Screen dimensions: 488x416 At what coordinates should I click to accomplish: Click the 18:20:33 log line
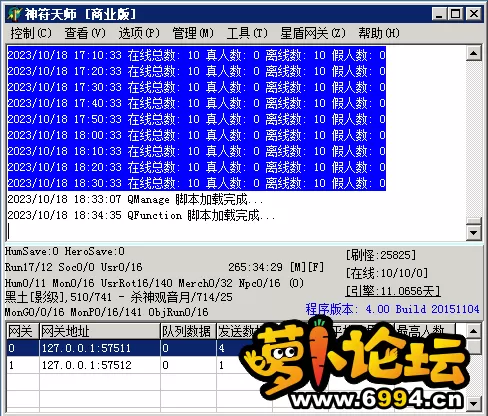point(197,167)
